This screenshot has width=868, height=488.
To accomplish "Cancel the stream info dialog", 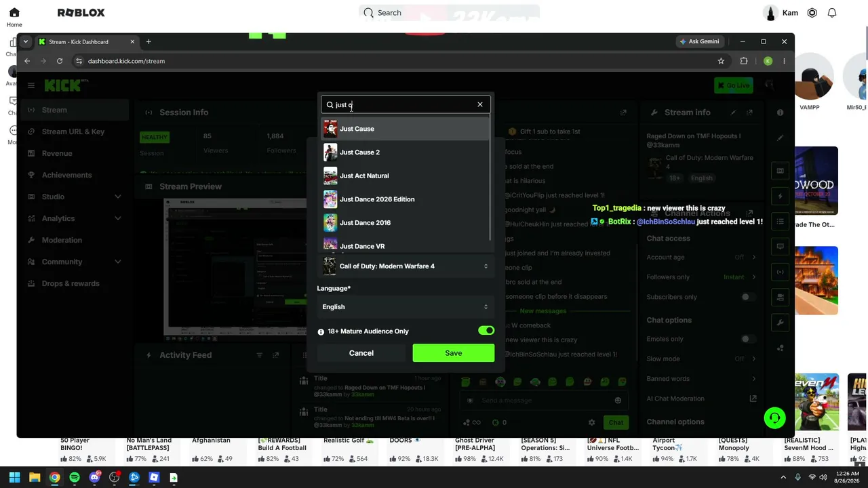I will 361,353.
